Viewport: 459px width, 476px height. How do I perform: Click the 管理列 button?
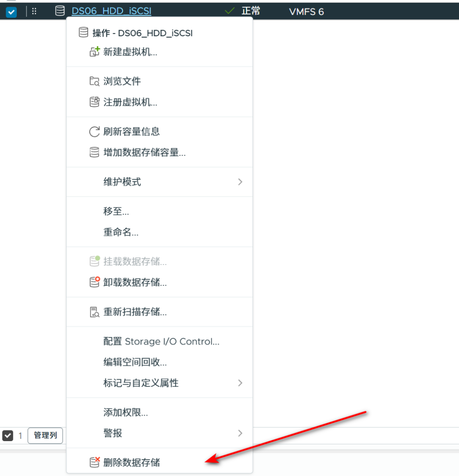[x=46, y=436]
